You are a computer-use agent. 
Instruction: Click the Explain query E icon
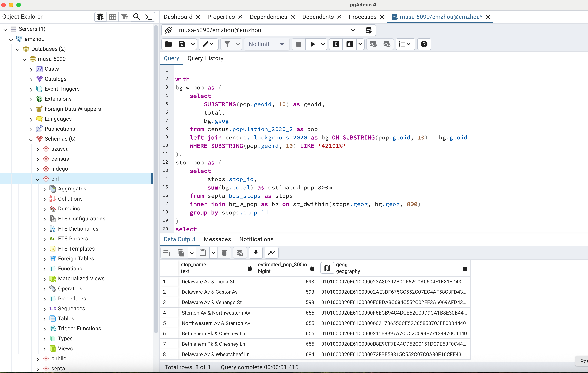click(x=336, y=44)
